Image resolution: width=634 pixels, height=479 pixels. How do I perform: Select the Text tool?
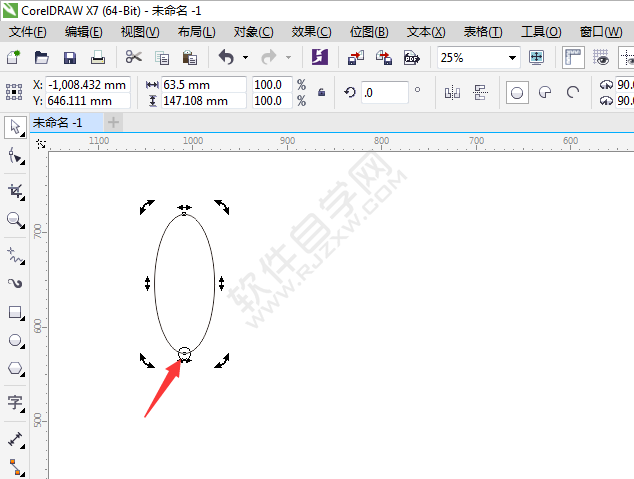(x=15, y=402)
